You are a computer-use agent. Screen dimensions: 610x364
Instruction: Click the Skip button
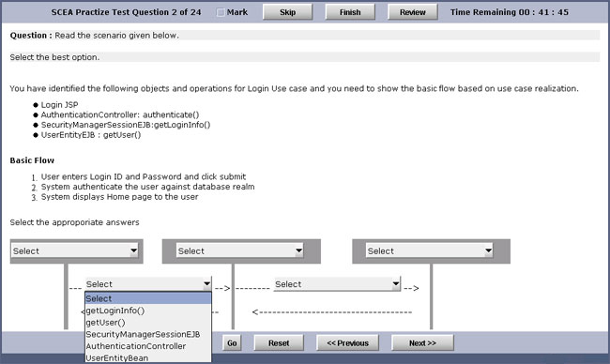coord(287,12)
